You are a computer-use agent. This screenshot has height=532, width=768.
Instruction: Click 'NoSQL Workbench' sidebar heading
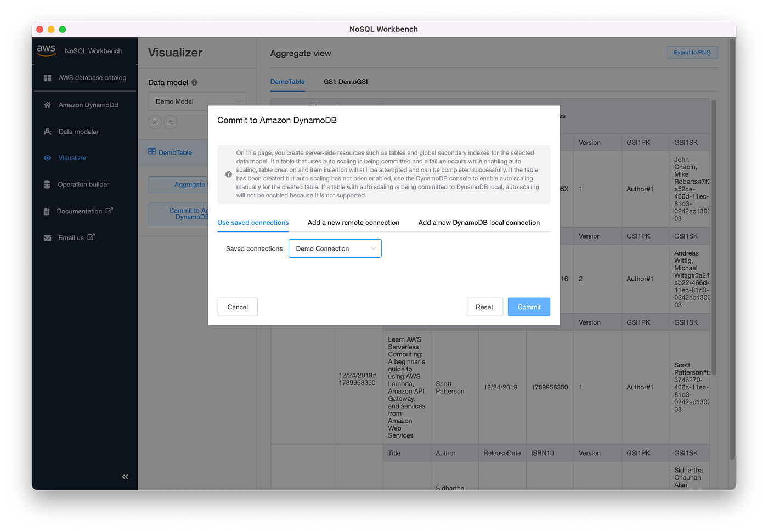93,51
